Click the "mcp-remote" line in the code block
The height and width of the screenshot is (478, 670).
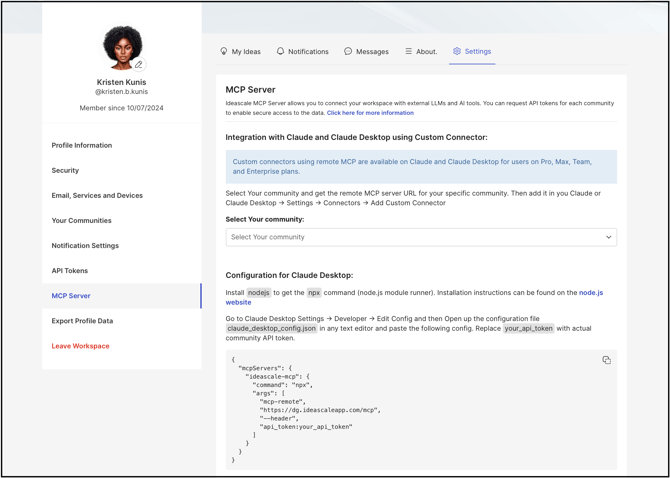282,402
